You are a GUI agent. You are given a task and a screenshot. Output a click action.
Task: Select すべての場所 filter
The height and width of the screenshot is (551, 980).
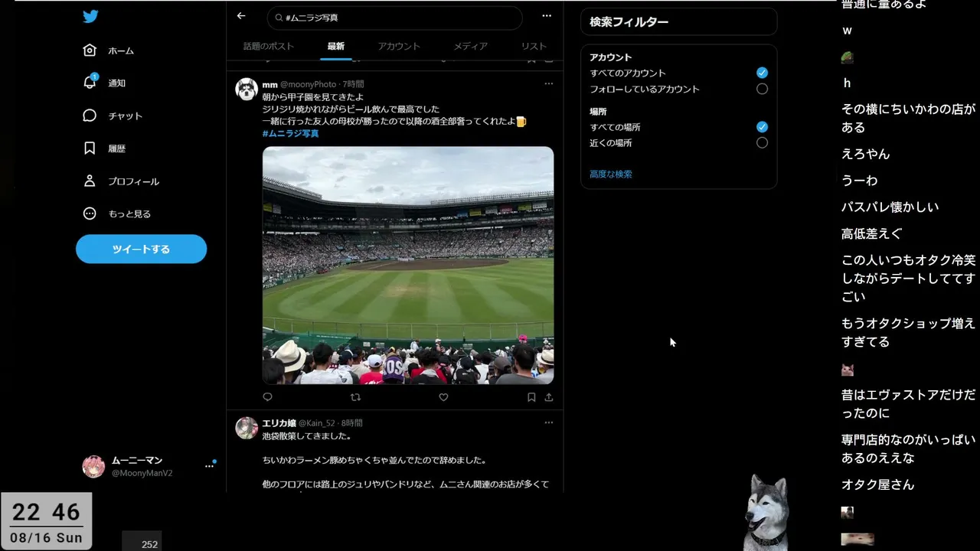(762, 127)
